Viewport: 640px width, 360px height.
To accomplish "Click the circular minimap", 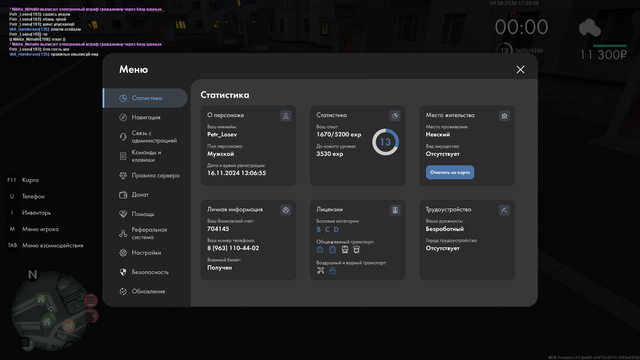I will pos(51,310).
